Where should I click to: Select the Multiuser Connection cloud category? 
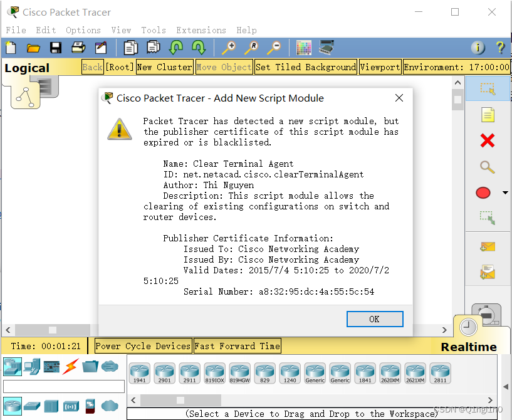click(x=110, y=367)
